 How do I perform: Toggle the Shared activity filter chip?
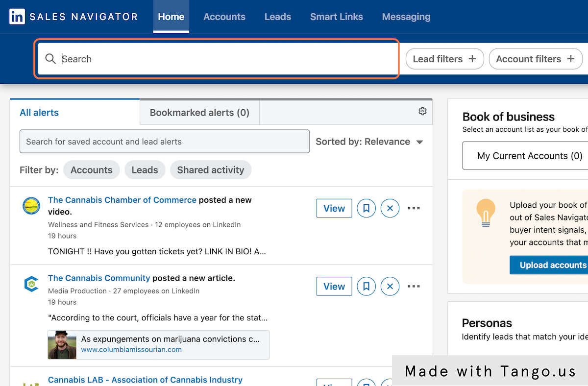211,170
